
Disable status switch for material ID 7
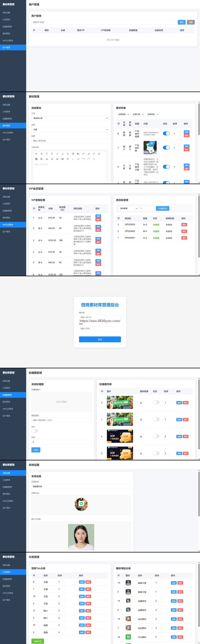(x=166, y=148)
